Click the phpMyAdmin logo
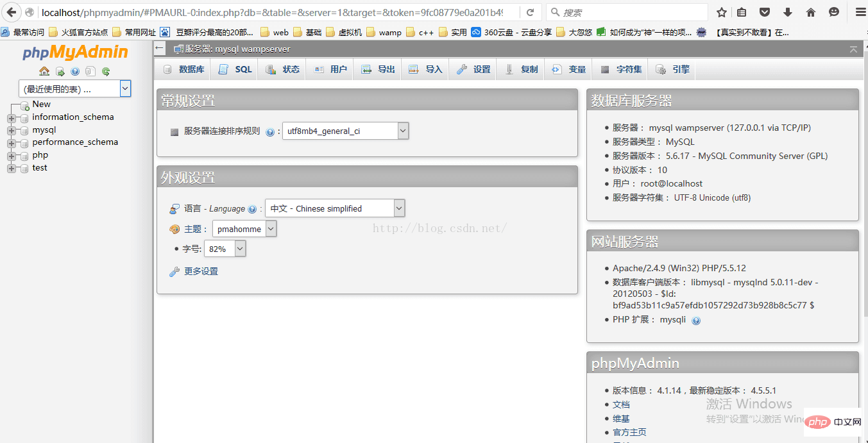Viewport: 868px width, 443px height. pos(75,53)
